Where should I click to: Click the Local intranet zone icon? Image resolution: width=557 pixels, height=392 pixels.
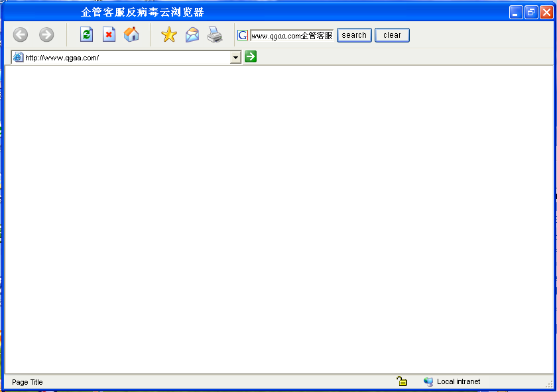[428, 381]
